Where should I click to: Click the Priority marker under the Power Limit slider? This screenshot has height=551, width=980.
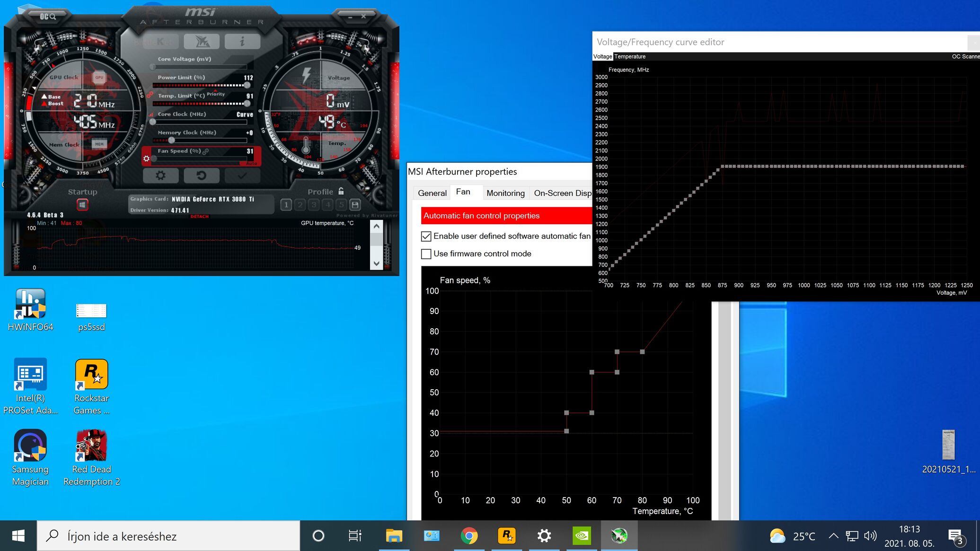click(216, 94)
